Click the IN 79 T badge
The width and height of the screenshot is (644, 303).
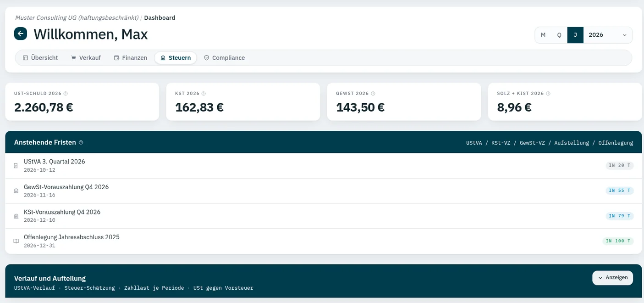pyautogui.click(x=620, y=216)
